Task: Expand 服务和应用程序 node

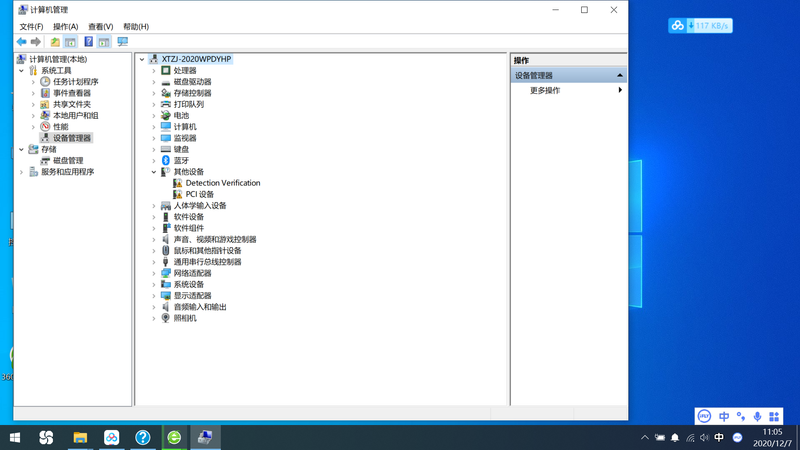Action: click(x=21, y=172)
